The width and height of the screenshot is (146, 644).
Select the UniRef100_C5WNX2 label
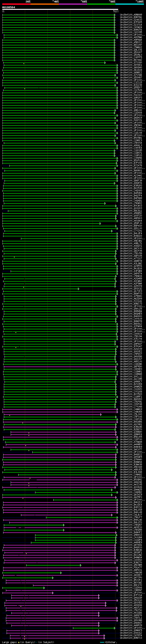[x=131, y=47]
